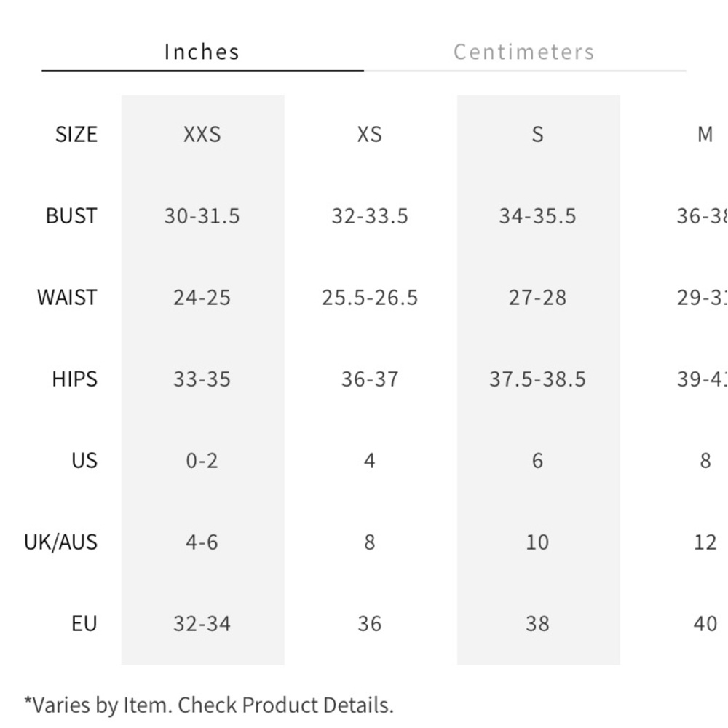Select the XXS bust value 30-31.5
Image resolution: width=728 pixels, height=728 pixels.
(x=202, y=216)
